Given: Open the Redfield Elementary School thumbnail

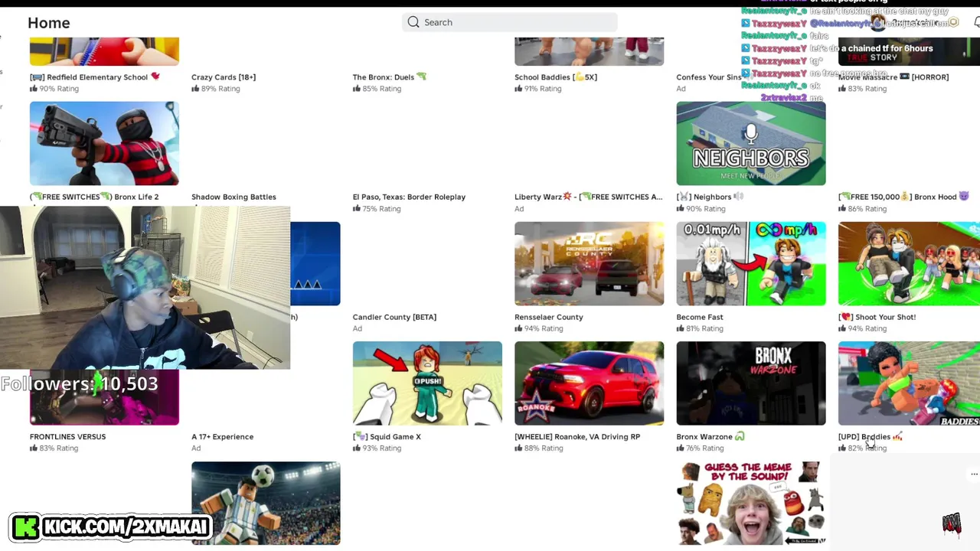Looking at the screenshot, I should [x=104, y=51].
